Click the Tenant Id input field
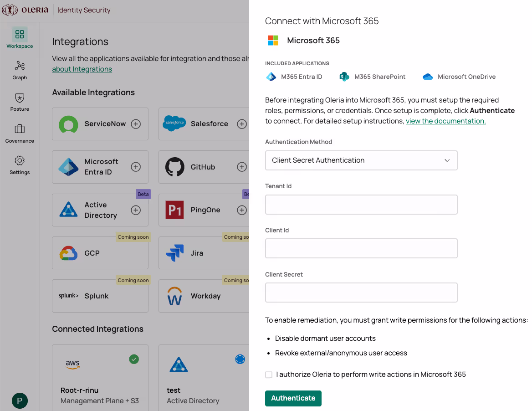The width and height of the screenshot is (532, 411). 361,205
